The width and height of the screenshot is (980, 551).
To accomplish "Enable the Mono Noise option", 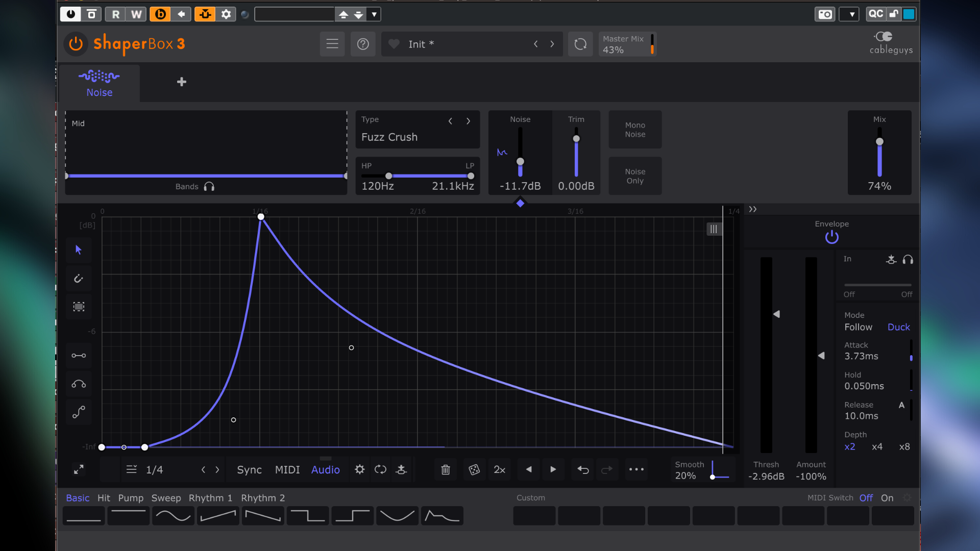I will coord(635,130).
